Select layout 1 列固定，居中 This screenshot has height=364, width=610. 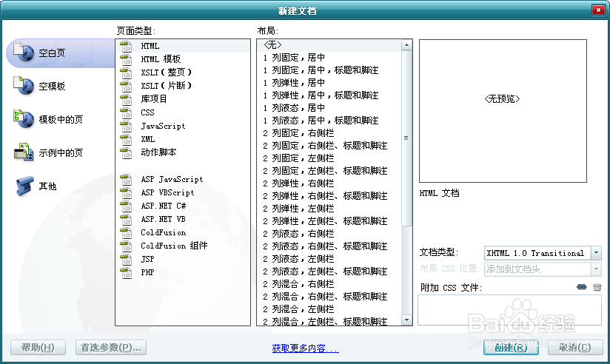294,58
